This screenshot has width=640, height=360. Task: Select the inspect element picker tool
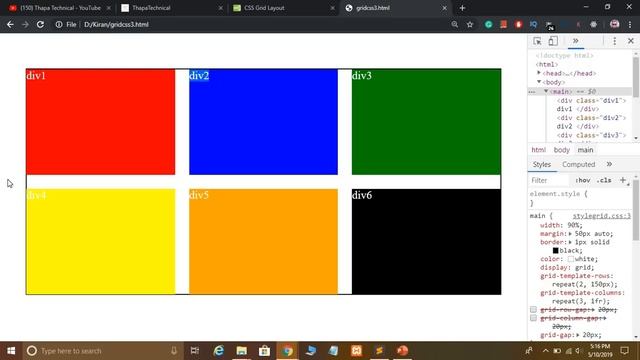coord(537,41)
